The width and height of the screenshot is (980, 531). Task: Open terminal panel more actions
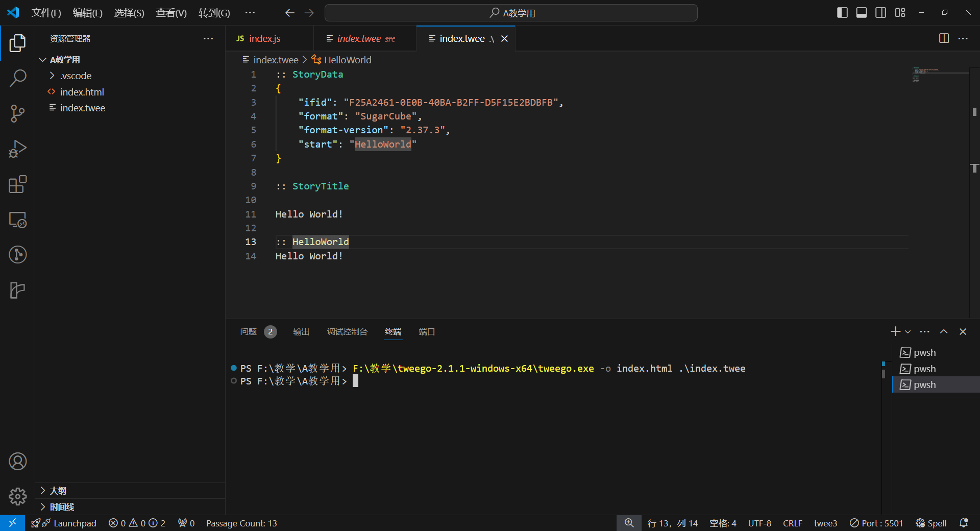point(925,332)
